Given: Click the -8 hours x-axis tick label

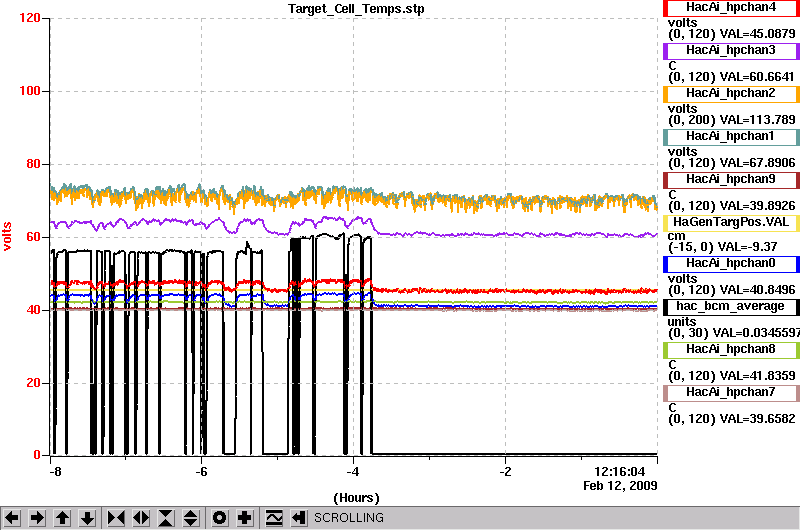Looking at the screenshot, I should click(55, 472).
